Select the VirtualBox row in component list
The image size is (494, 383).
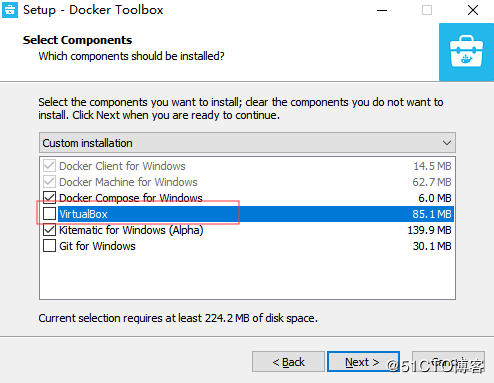point(256,214)
